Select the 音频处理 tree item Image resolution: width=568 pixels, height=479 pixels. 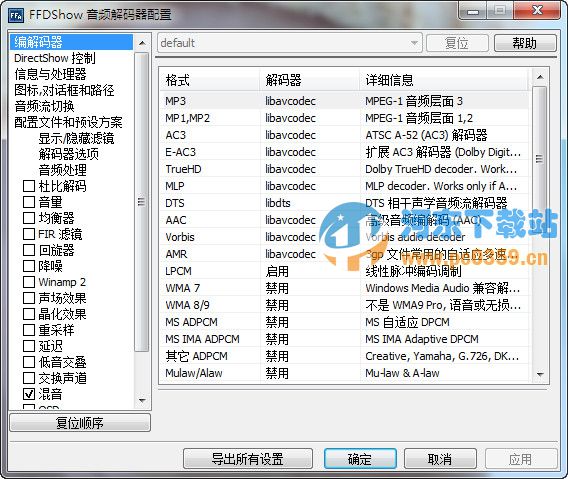pyautogui.click(x=62, y=170)
